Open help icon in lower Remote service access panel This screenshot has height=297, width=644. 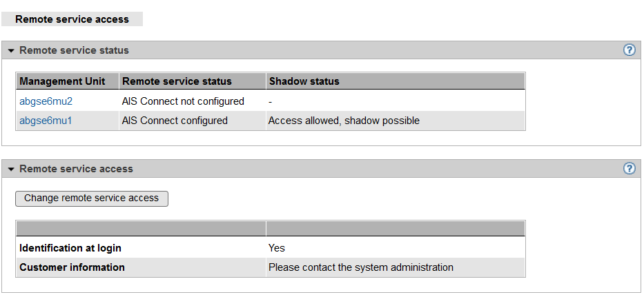click(629, 169)
